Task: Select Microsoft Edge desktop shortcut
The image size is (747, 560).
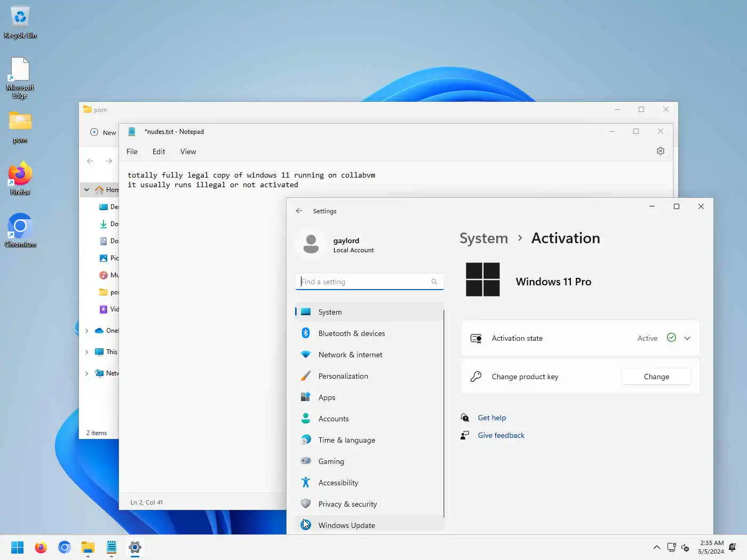Action: pyautogui.click(x=20, y=78)
